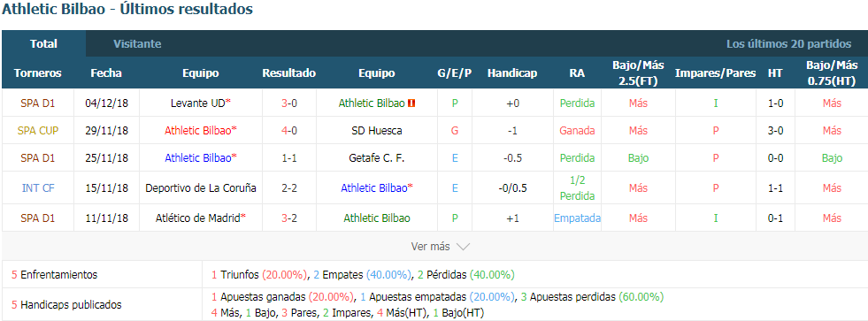
Task: Open Los últimos 20 partidos selector
Action: click(x=788, y=43)
